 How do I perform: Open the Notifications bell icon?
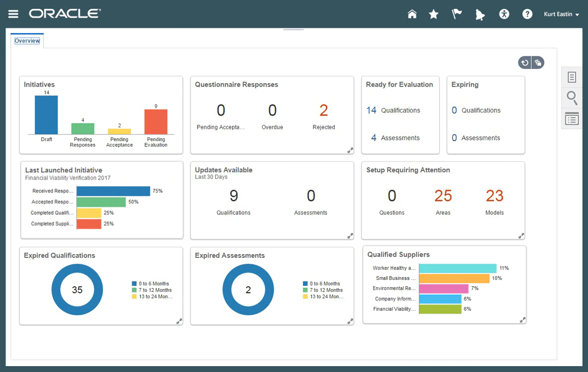480,15
